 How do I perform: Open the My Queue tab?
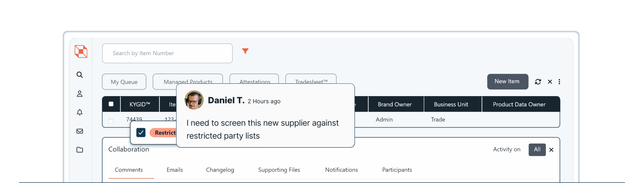pyautogui.click(x=124, y=82)
